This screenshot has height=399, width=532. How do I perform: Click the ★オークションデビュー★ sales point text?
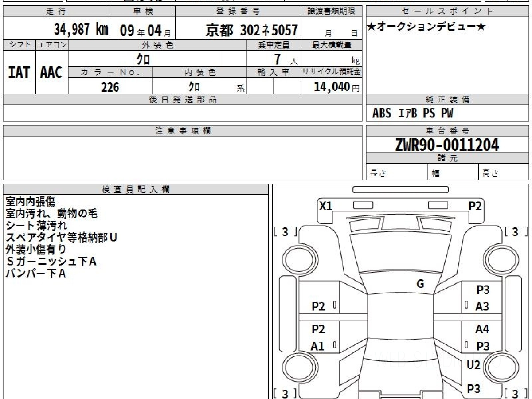pyautogui.click(x=426, y=27)
